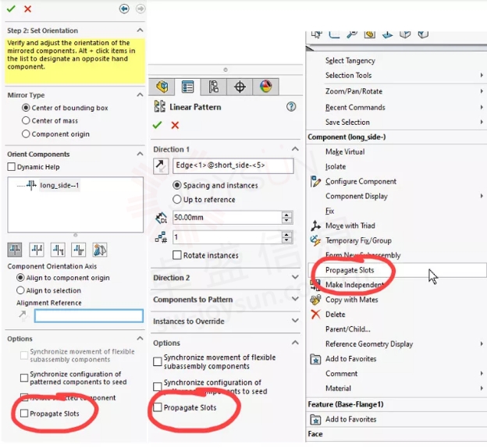
Task: Switch to the PropertyManager tab
Action: [x=187, y=87]
